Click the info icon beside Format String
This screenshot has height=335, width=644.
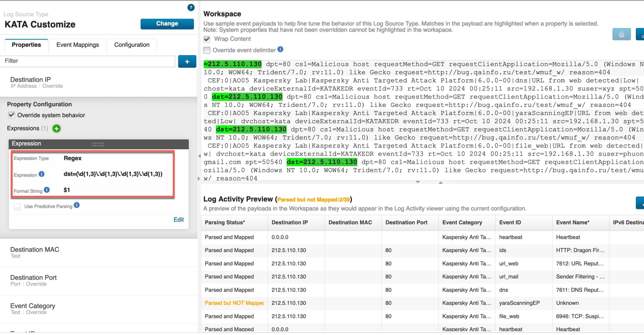pyautogui.click(x=46, y=190)
